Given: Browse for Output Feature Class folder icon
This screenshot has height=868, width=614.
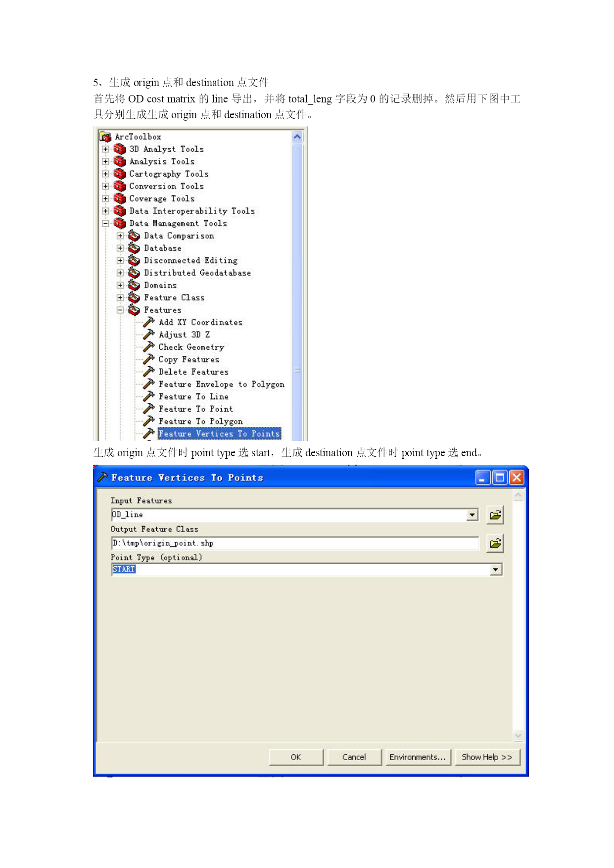Looking at the screenshot, I should click(495, 543).
